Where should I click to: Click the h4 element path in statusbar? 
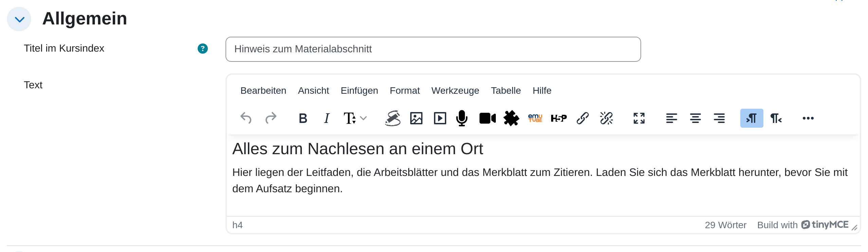tap(237, 225)
